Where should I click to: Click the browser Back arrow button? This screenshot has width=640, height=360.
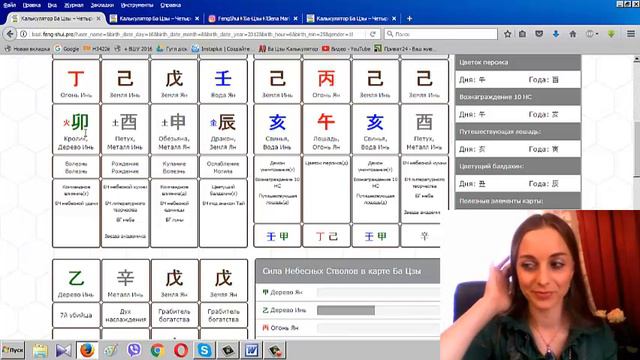pos(10,34)
